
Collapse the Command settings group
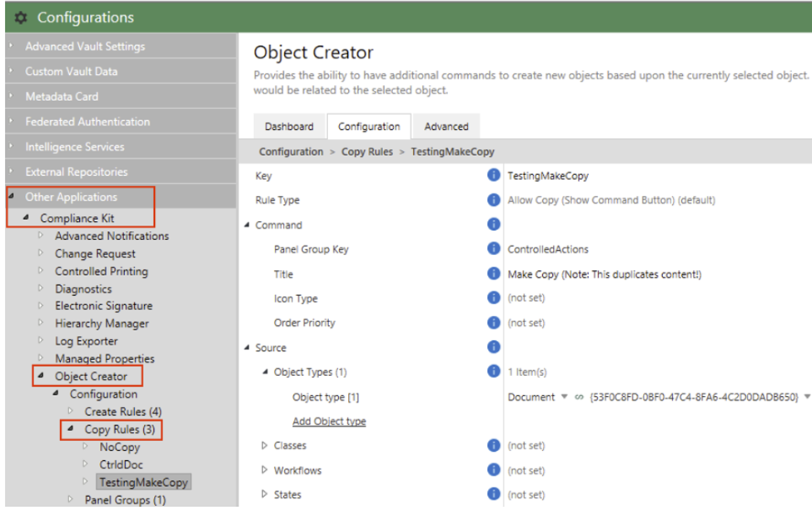pos(247,224)
